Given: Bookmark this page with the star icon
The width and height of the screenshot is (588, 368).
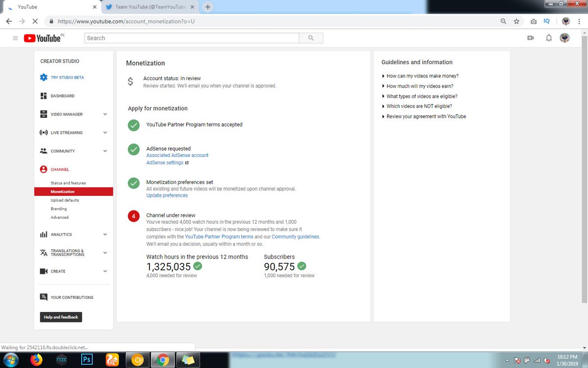Looking at the screenshot, I should pyautogui.click(x=516, y=22).
